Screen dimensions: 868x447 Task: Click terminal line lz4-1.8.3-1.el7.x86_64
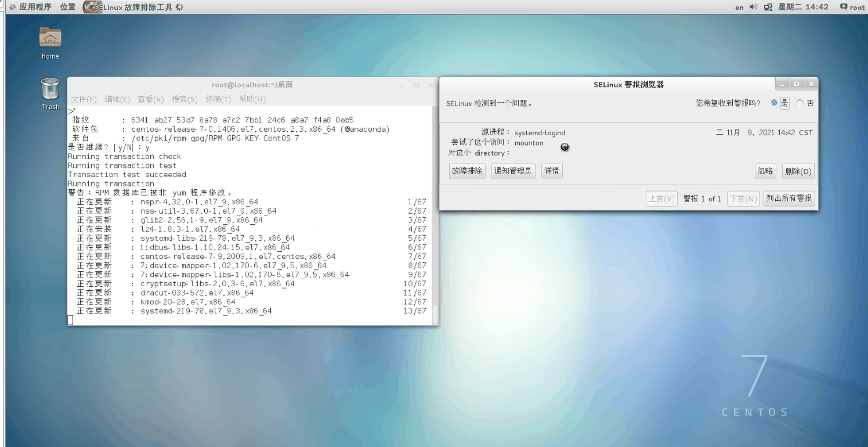tap(190, 229)
